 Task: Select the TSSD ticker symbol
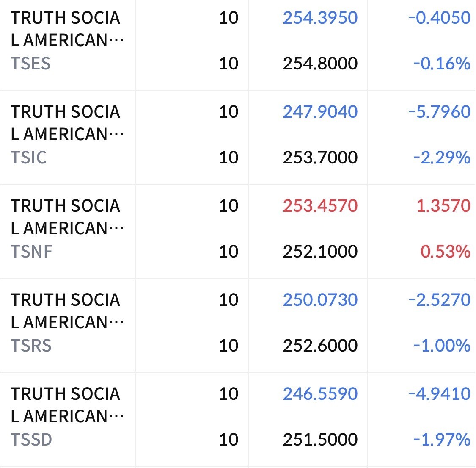point(31,440)
